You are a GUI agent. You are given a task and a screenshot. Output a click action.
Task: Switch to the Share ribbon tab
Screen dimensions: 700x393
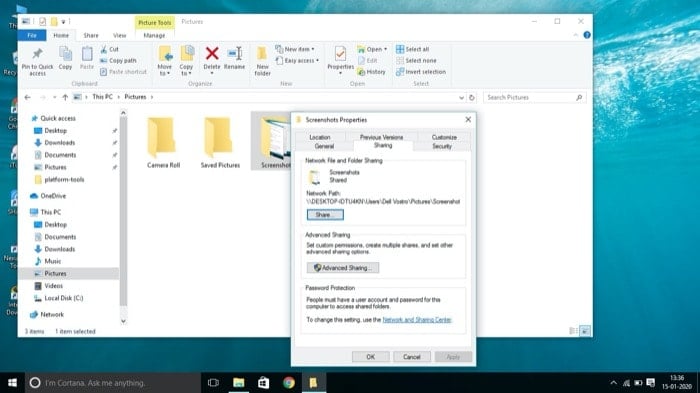[x=91, y=35]
